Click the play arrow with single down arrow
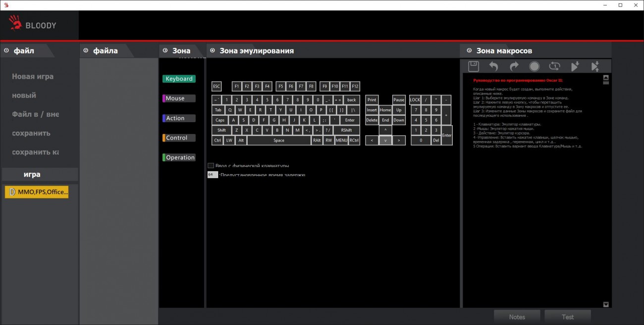644x325 pixels. click(575, 66)
